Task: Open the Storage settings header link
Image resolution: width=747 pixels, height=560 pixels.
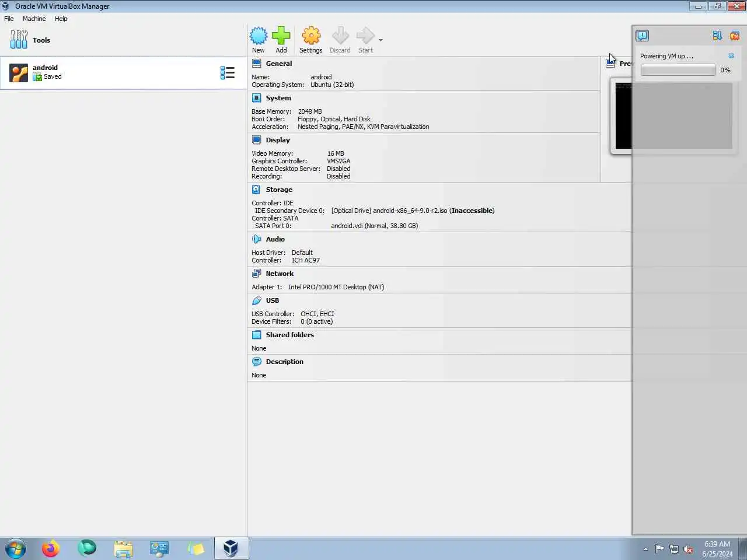Action: [x=279, y=190]
